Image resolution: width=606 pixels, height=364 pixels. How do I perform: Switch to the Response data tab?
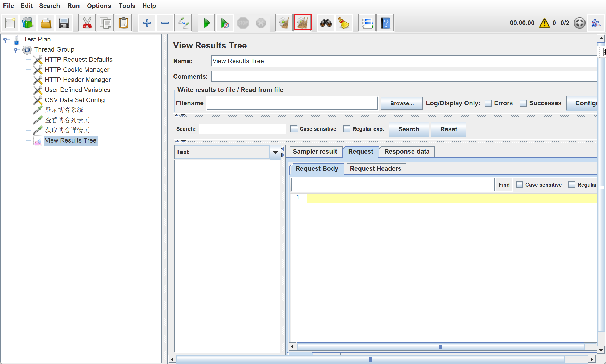406,152
